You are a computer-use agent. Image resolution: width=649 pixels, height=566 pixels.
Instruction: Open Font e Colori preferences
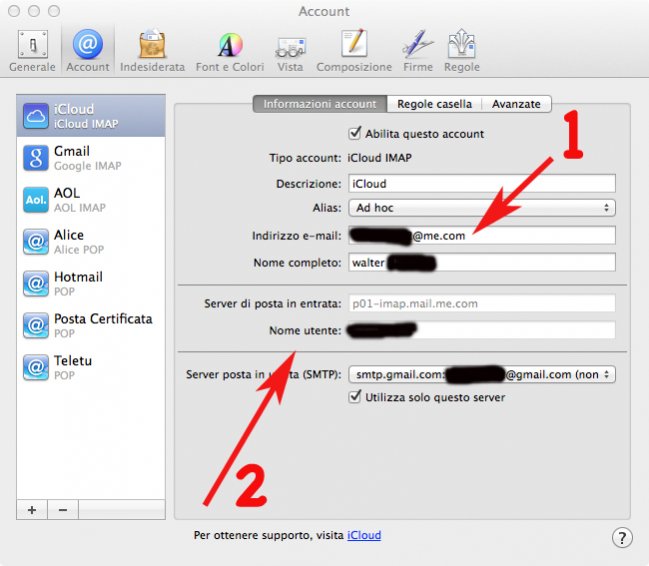click(x=230, y=51)
